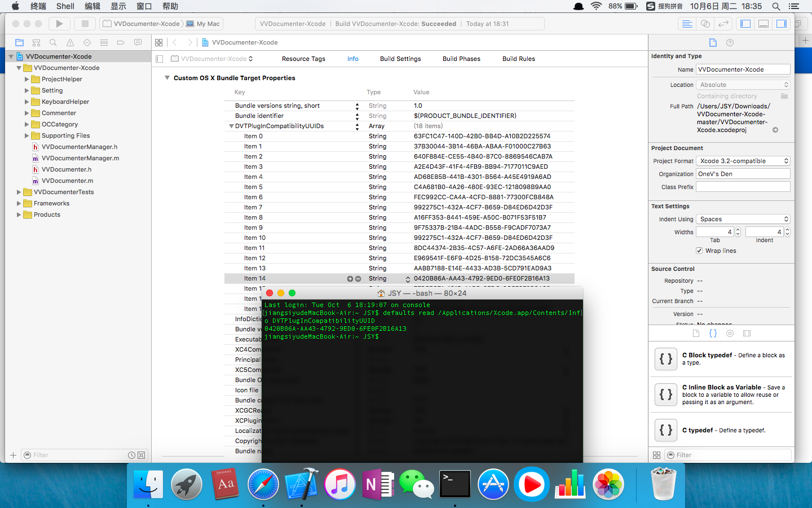Image resolution: width=812 pixels, height=508 pixels.
Task: Click the C typedef snippet entry
Action: click(x=723, y=430)
